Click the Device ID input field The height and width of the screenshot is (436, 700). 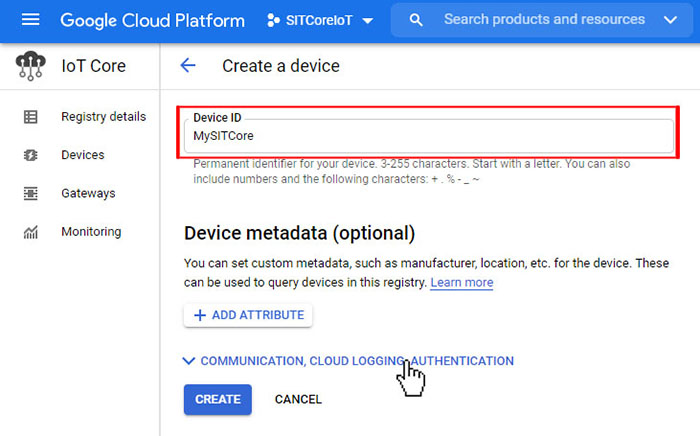pos(429,136)
